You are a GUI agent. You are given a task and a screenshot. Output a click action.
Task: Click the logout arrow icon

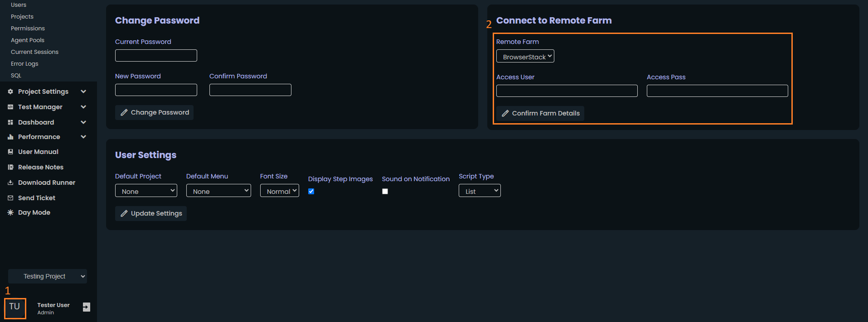(86, 307)
